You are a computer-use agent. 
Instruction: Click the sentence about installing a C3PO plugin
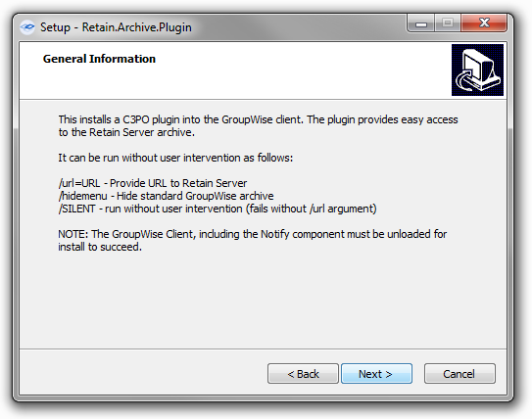[258, 125]
